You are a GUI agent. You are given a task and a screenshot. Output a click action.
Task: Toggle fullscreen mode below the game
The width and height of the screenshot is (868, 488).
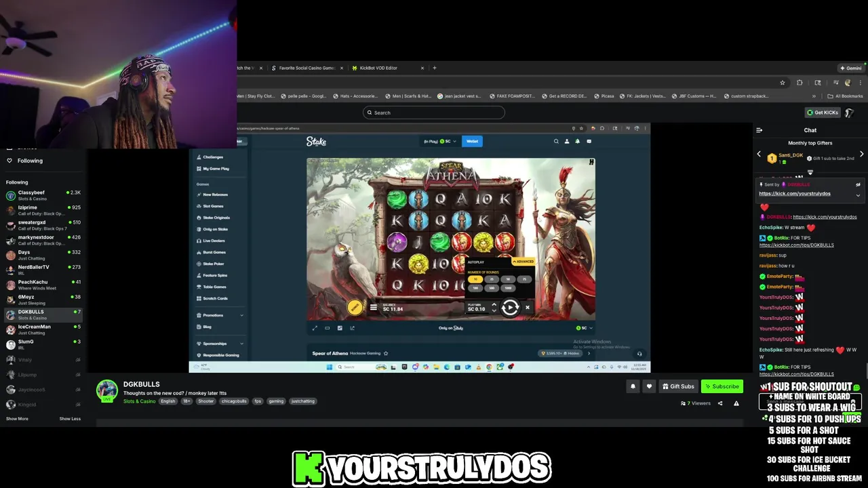(315, 328)
